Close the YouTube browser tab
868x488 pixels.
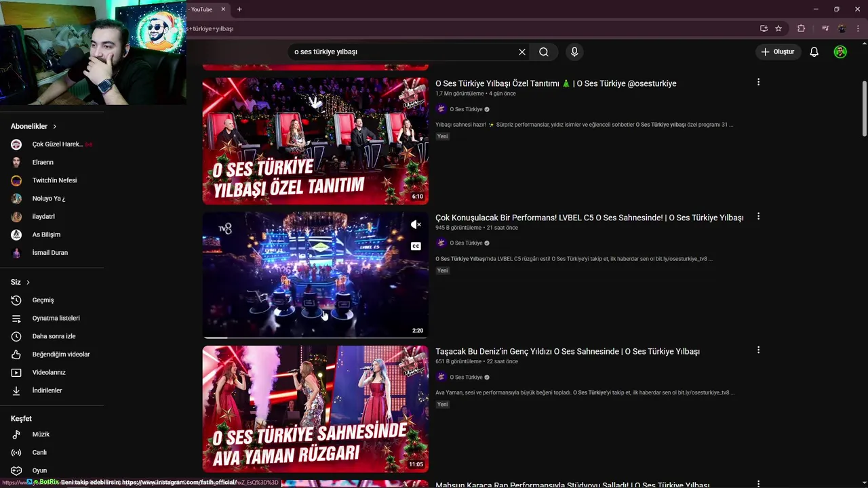tap(223, 9)
